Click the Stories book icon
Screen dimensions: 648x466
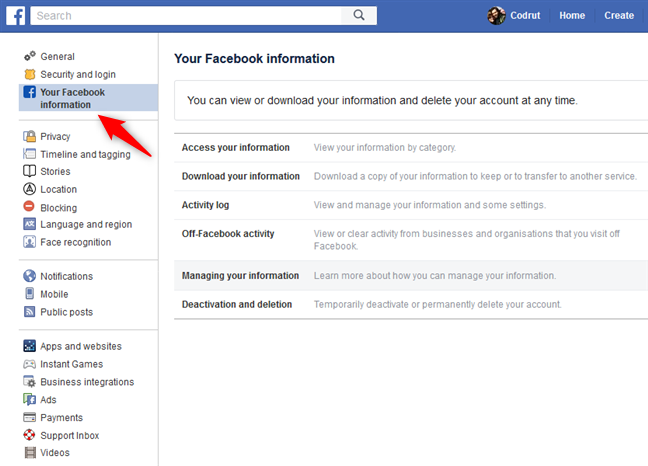[x=29, y=171]
